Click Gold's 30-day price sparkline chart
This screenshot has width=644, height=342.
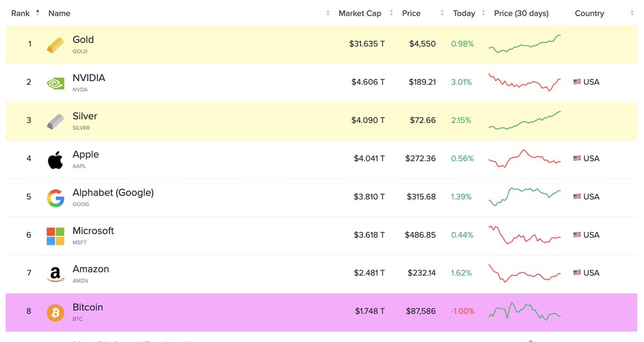click(x=524, y=43)
